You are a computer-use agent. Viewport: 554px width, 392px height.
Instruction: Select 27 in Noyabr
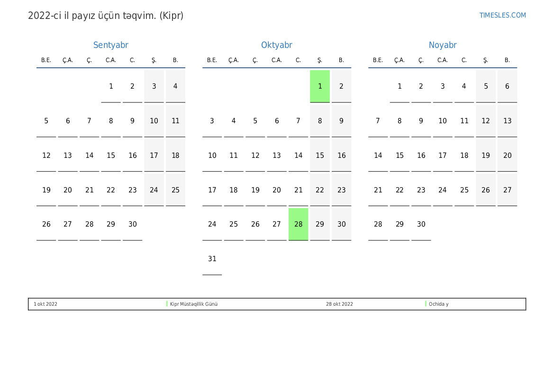point(507,190)
